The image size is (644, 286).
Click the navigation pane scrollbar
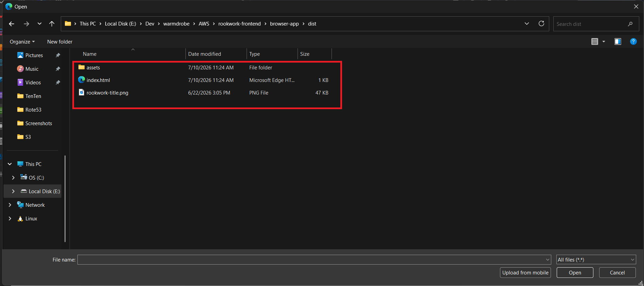pyautogui.click(x=65, y=199)
